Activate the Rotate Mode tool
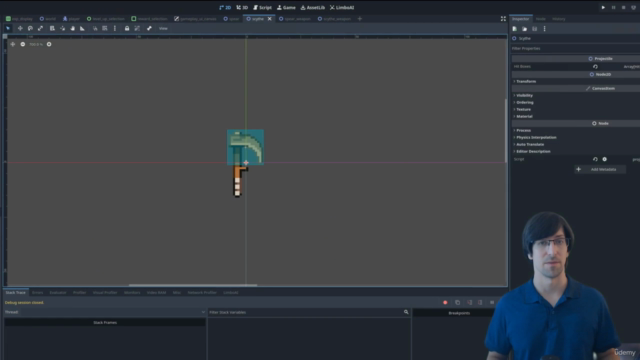640x360 pixels. [30, 28]
